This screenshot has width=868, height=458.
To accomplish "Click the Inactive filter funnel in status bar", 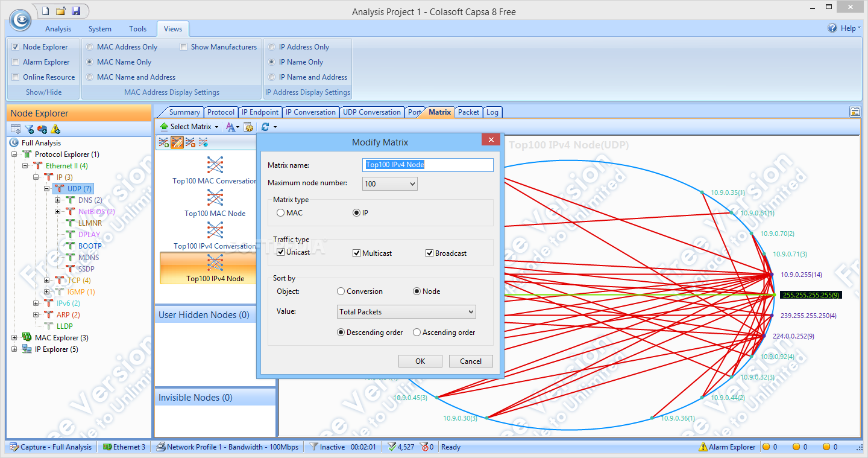I will (x=313, y=447).
